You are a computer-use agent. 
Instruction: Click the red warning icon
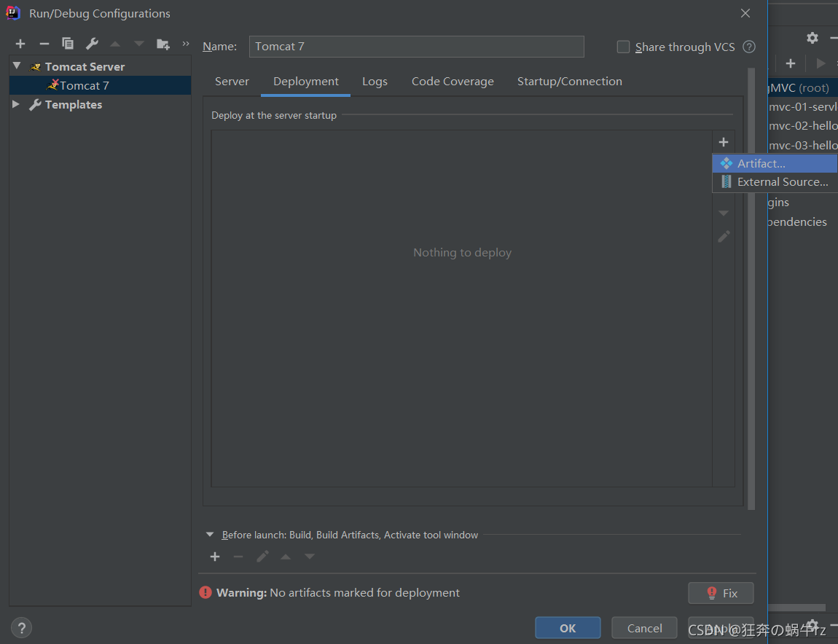(x=205, y=593)
